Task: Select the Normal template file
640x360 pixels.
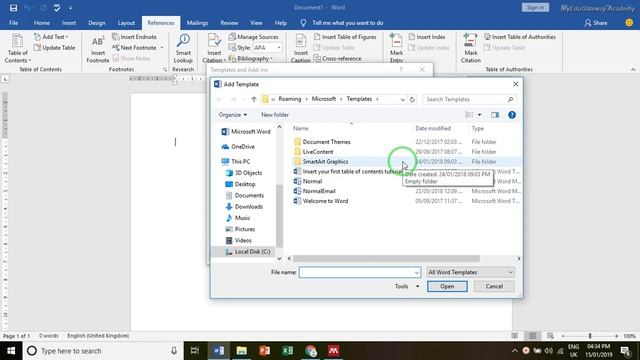Action: 312,181
